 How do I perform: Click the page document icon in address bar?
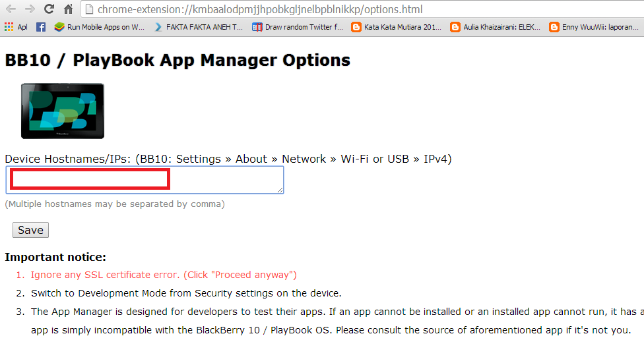point(89,9)
